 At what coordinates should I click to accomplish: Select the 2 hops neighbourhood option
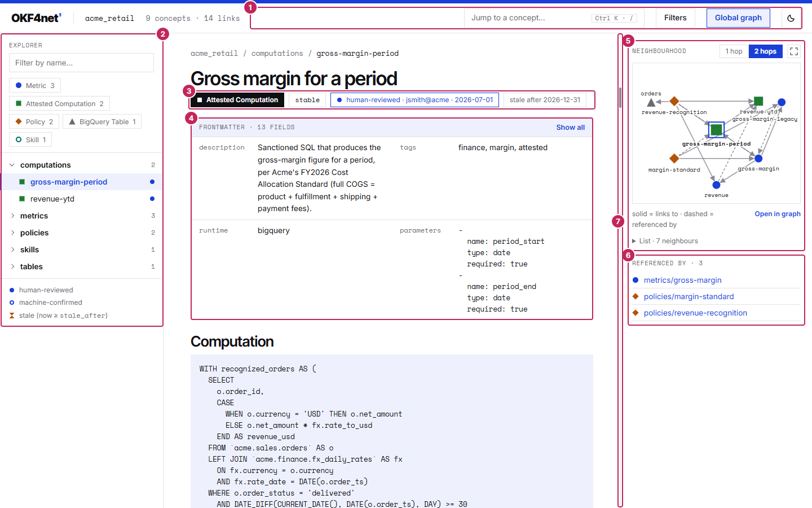click(x=765, y=51)
